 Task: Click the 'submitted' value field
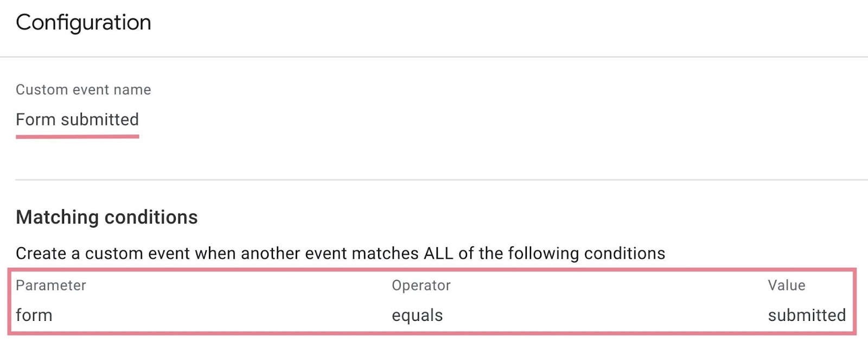click(x=807, y=315)
